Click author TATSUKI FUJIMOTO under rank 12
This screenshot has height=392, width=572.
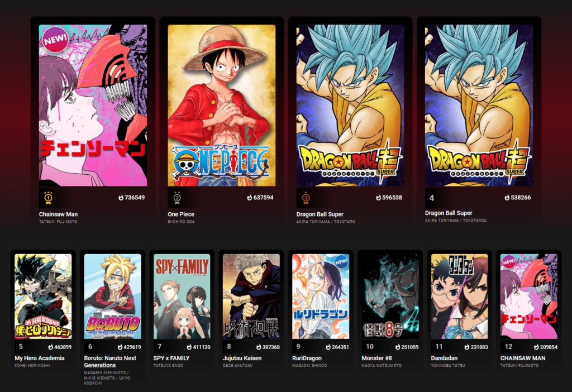click(x=519, y=365)
